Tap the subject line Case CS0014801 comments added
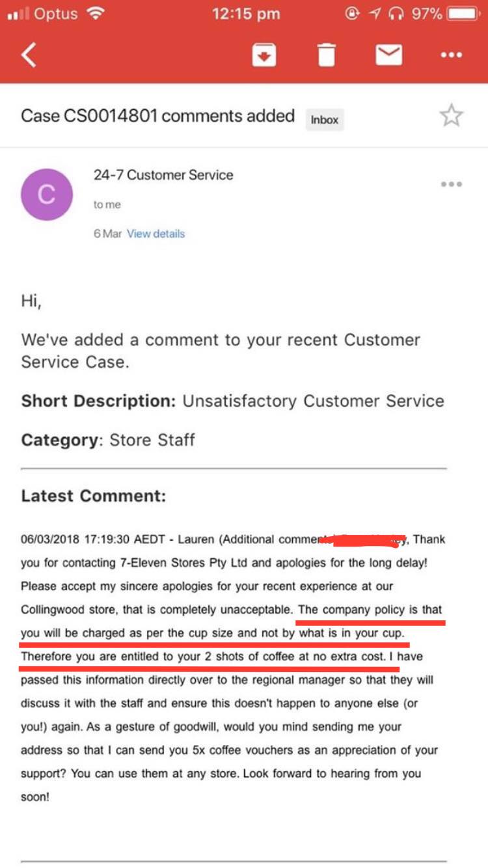 (x=157, y=116)
